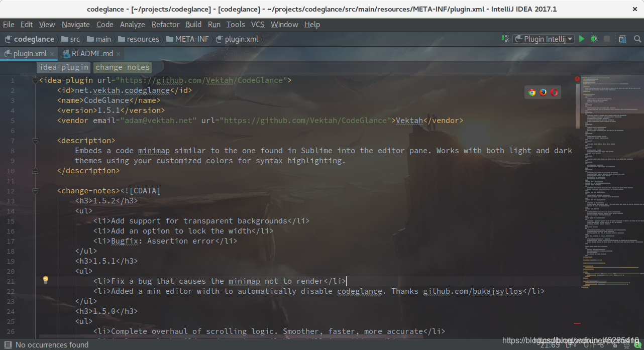Select the META-INF folder breadcrumb
The height and width of the screenshot is (350, 644).
tap(187, 39)
